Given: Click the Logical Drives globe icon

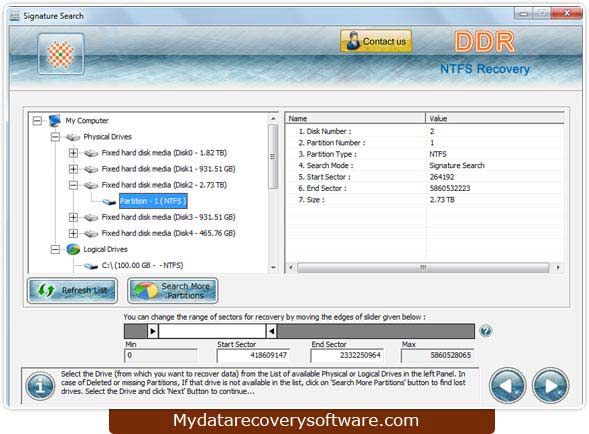Looking at the screenshot, I should click(73, 249).
